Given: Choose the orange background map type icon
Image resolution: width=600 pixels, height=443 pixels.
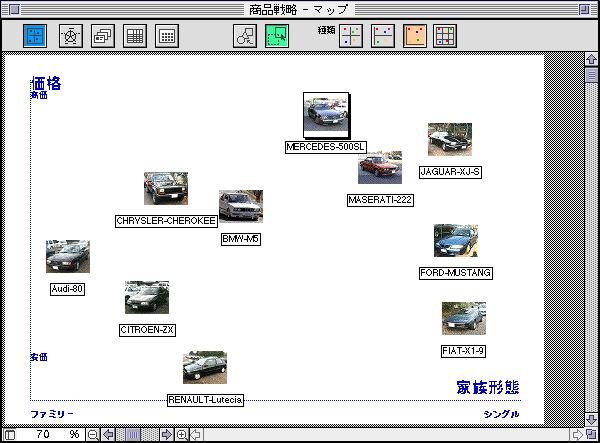Looking at the screenshot, I should pos(415,36).
